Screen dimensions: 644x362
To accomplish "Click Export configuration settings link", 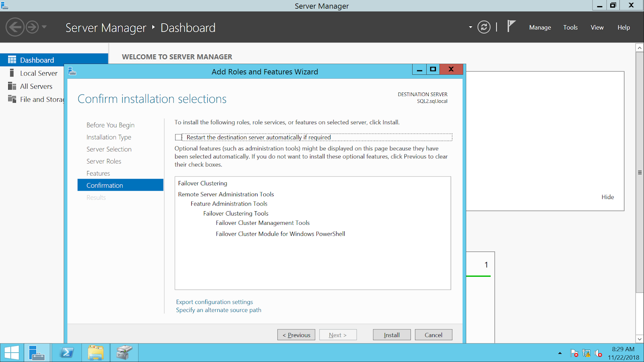I will click(214, 302).
